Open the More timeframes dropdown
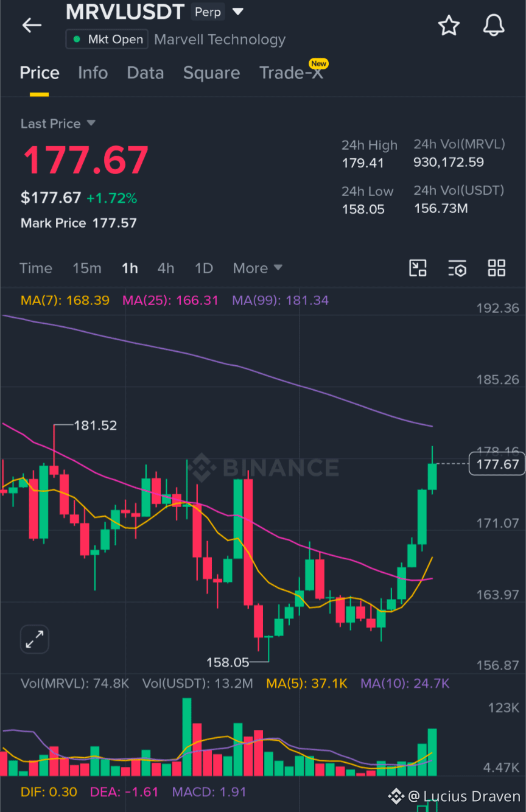526x812 pixels. (x=258, y=268)
